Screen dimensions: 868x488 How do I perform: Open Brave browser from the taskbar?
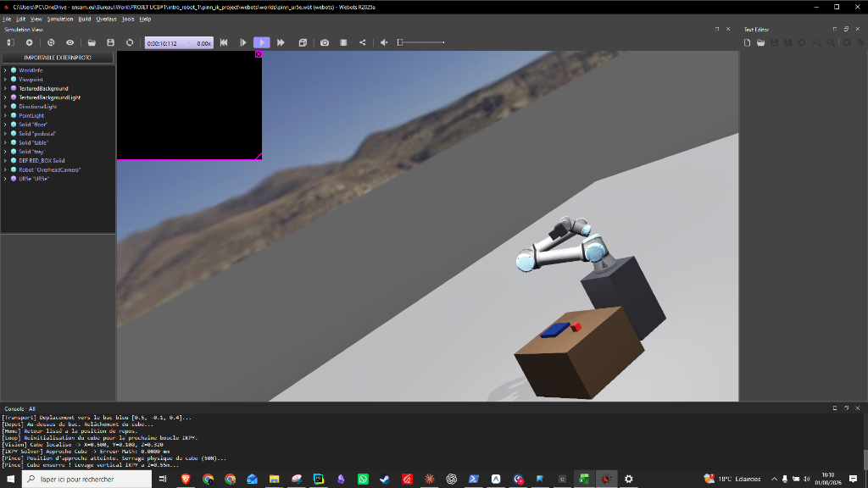(186, 480)
